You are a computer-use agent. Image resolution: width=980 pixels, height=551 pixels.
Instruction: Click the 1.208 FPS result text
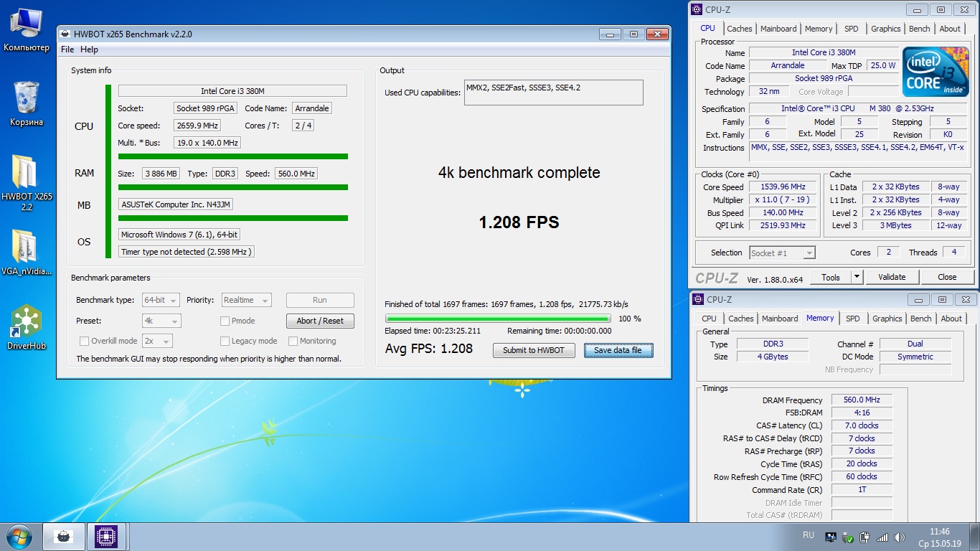(x=519, y=222)
